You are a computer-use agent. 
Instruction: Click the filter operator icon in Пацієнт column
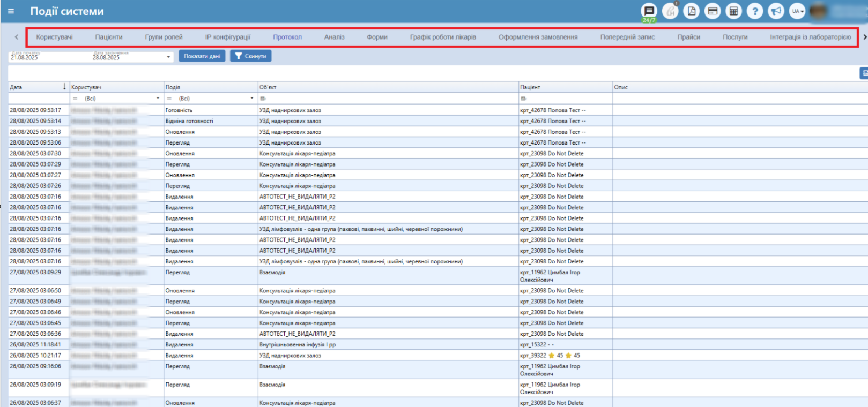523,99
